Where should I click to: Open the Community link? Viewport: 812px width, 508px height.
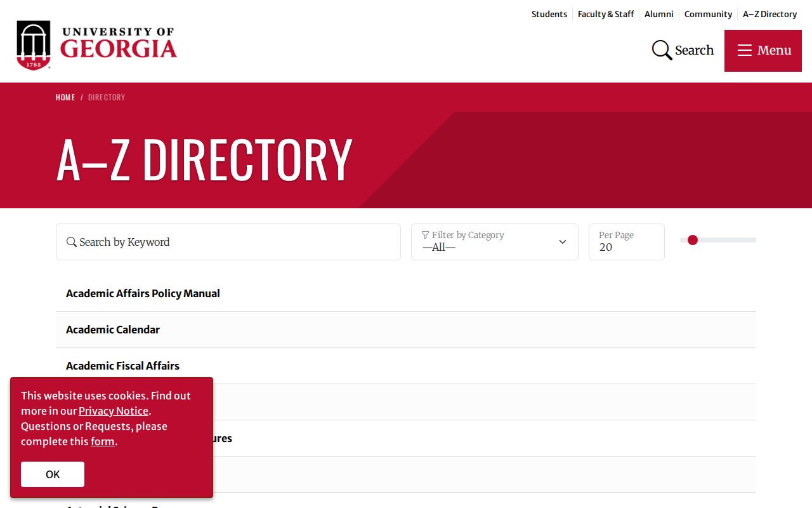tap(708, 14)
